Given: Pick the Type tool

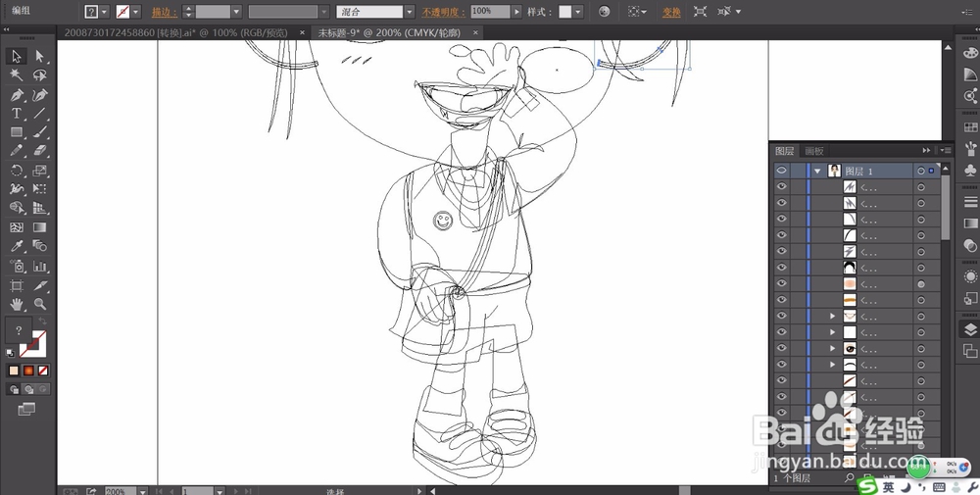Looking at the screenshot, I should pos(17,114).
